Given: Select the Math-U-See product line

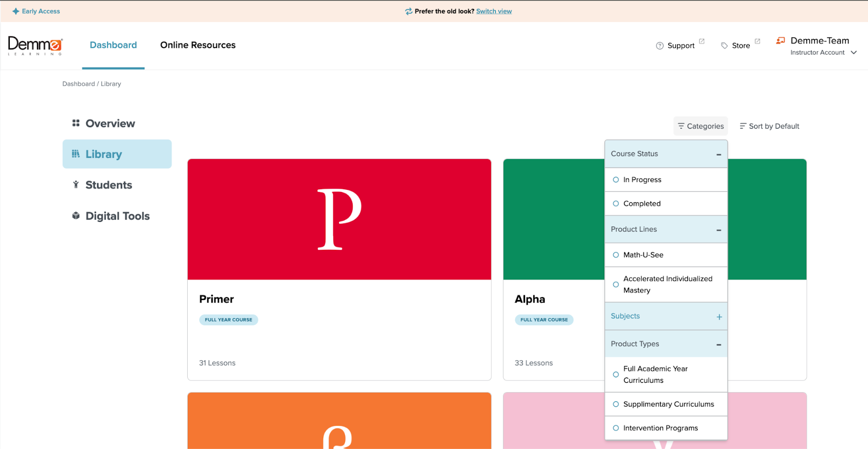Looking at the screenshot, I should tap(666, 255).
